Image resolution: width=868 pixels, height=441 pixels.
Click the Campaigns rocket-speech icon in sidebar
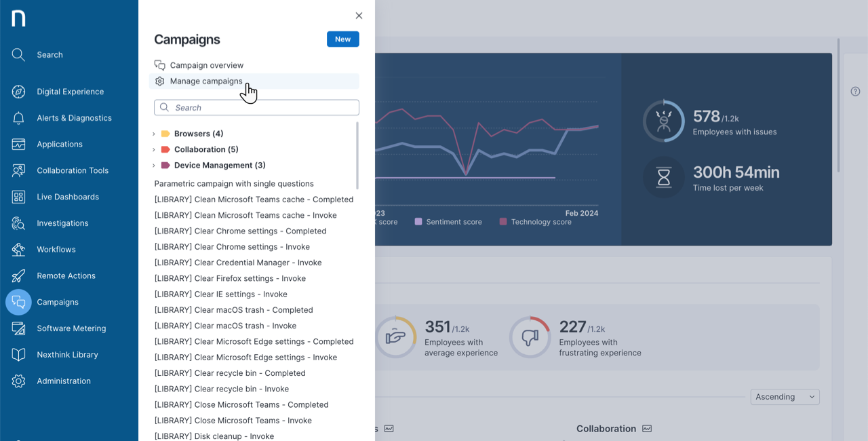19,302
